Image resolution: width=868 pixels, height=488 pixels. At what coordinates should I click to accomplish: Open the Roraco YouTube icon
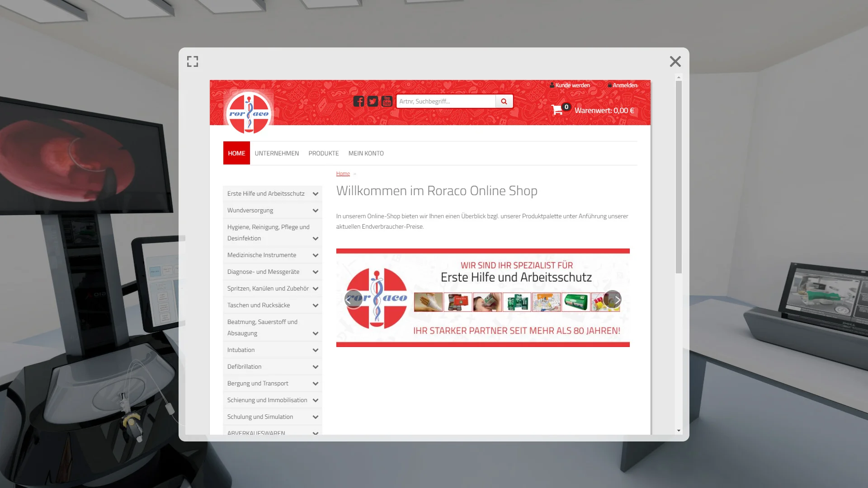(x=387, y=101)
